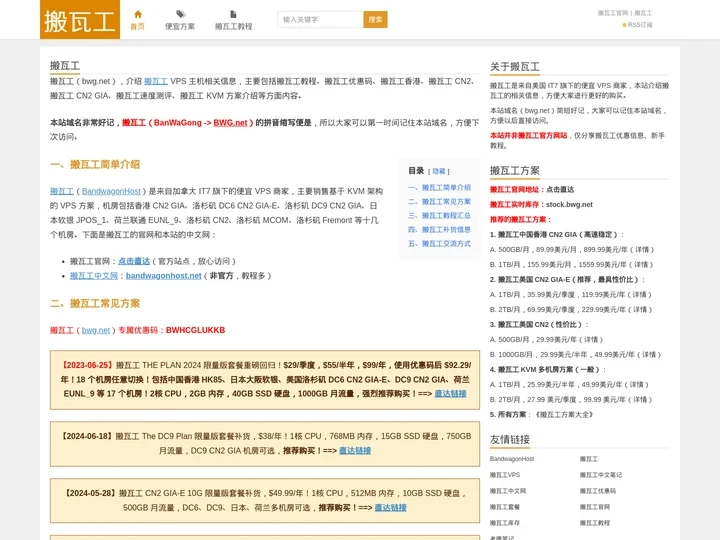
Task: Click the tag icon above 便宜方案
Action: [180, 14]
